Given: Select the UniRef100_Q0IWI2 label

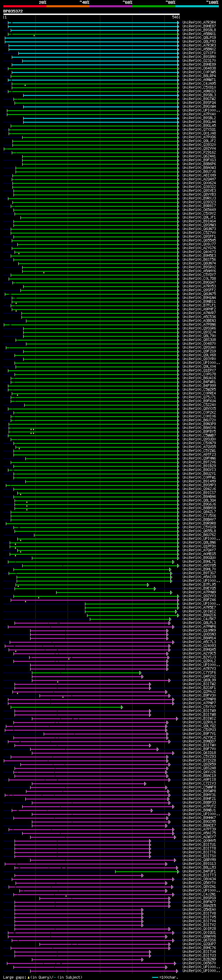Looking at the screenshot, I should coord(199,612).
